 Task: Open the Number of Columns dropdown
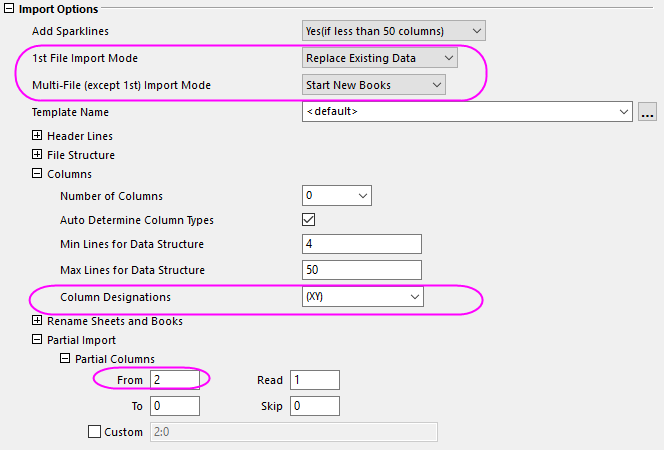337,196
